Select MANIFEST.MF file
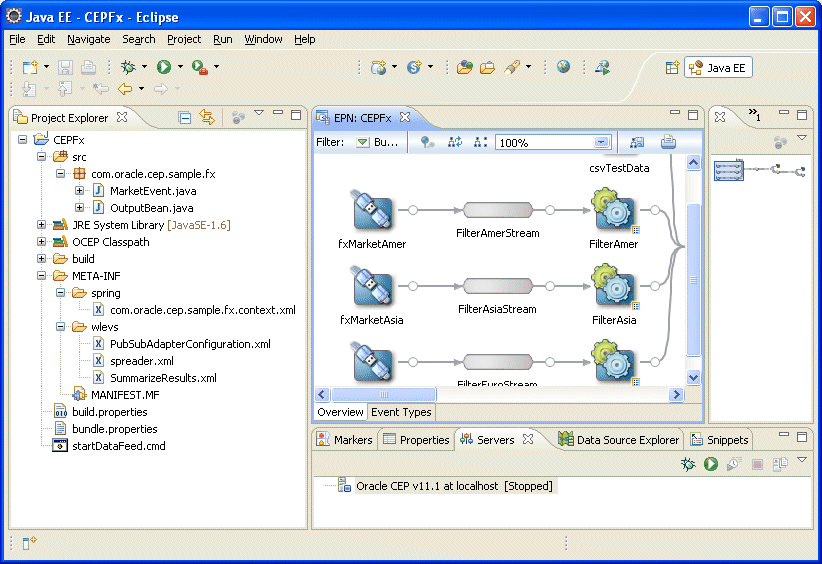This screenshot has height=564, width=822. tap(125, 395)
